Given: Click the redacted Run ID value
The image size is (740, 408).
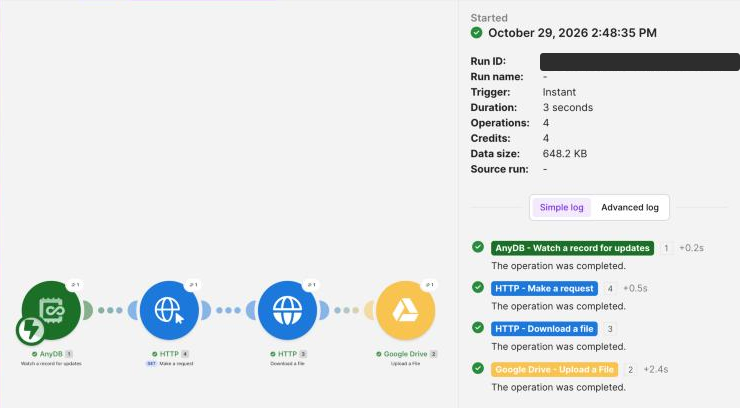Looking at the screenshot, I should pyautogui.click(x=639, y=62).
